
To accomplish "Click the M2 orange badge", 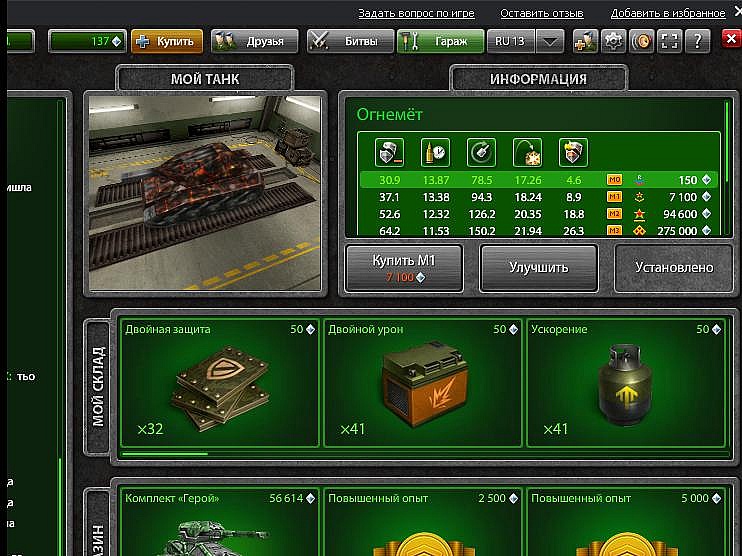I will click(x=614, y=214).
